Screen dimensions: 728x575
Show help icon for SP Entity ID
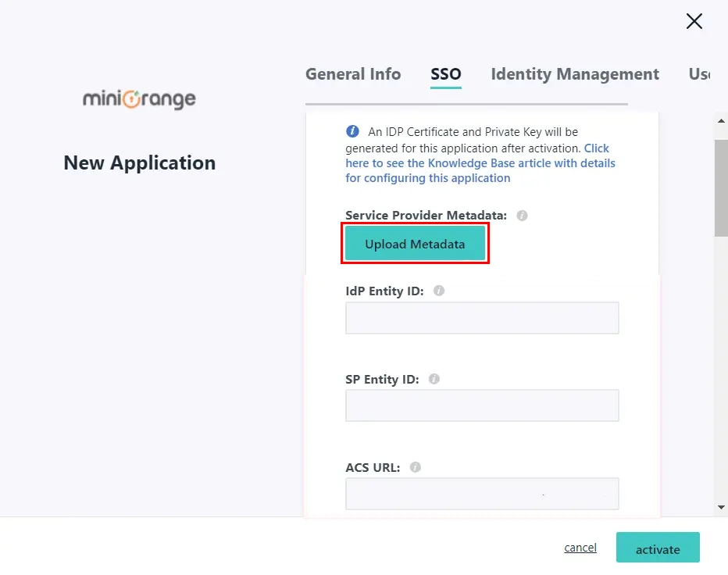click(x=434, y=379)
